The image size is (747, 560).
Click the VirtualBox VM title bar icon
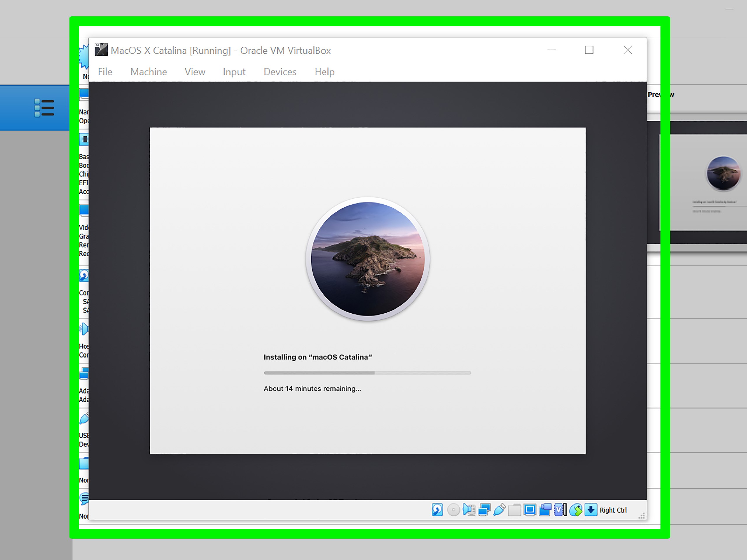click(x=101, y=50)
